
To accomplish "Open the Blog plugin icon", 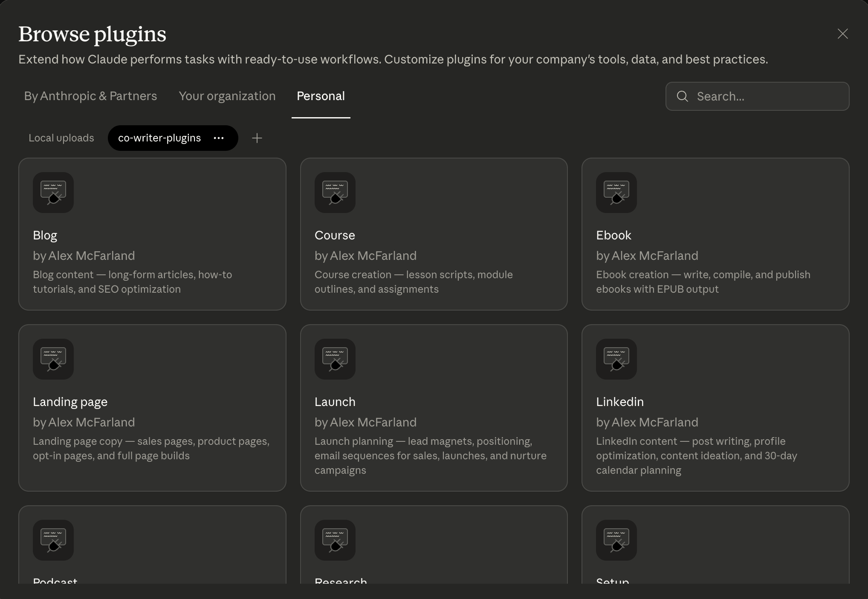I will pos(53,193).
